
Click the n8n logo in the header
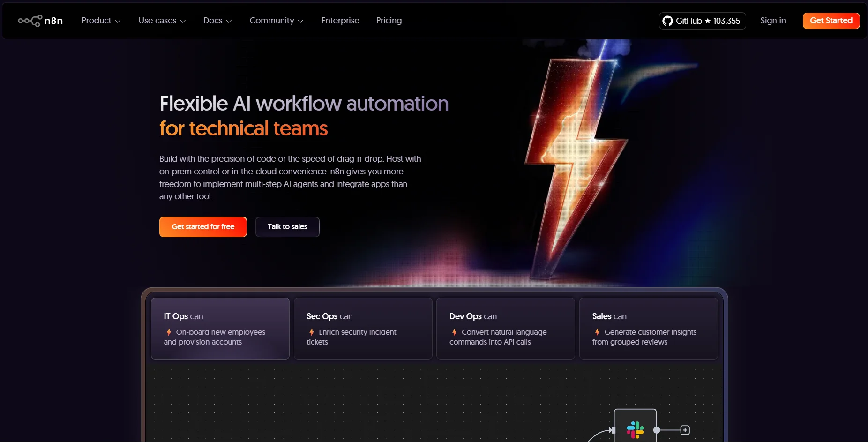pos(40,21)
